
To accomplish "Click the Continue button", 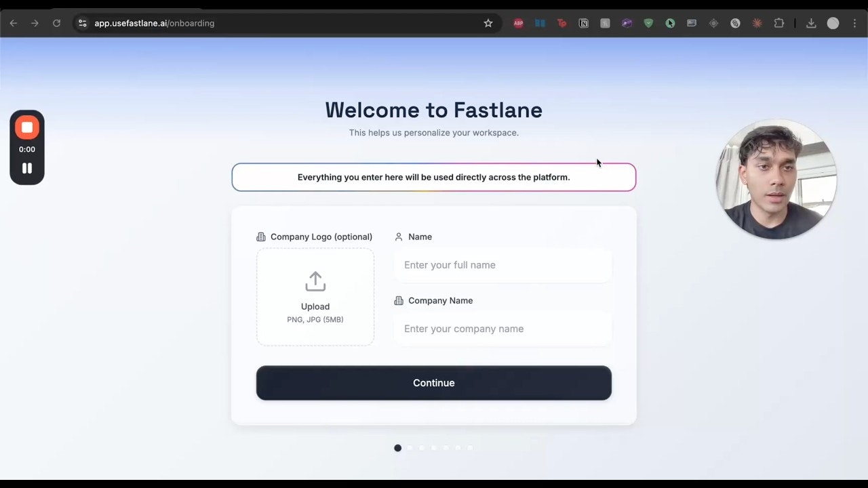I will coord(433,382).
